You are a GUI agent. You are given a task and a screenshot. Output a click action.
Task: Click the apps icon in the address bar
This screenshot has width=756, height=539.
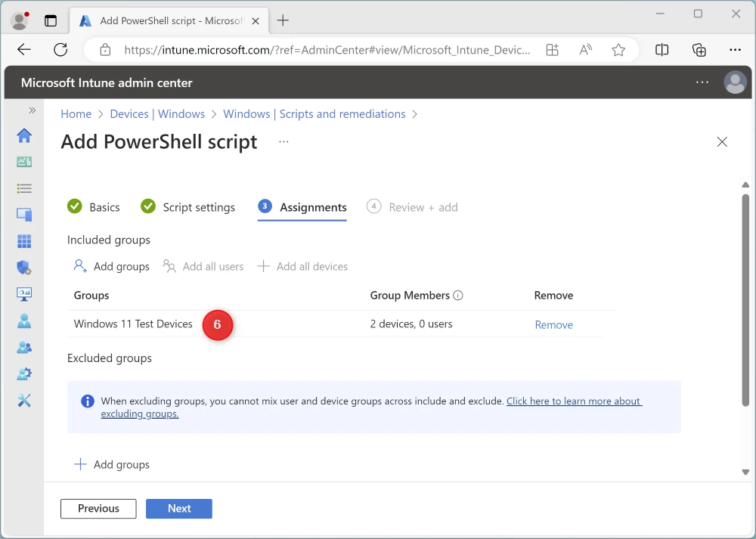[552, 50]
